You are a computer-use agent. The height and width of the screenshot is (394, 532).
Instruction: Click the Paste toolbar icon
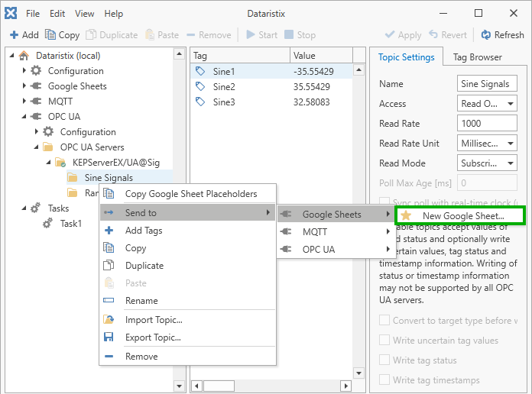coord(150,34)
